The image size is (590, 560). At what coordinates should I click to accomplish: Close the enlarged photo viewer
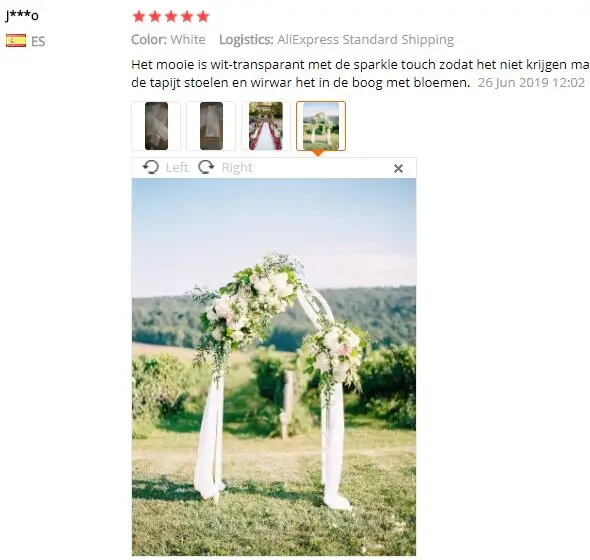398,168
